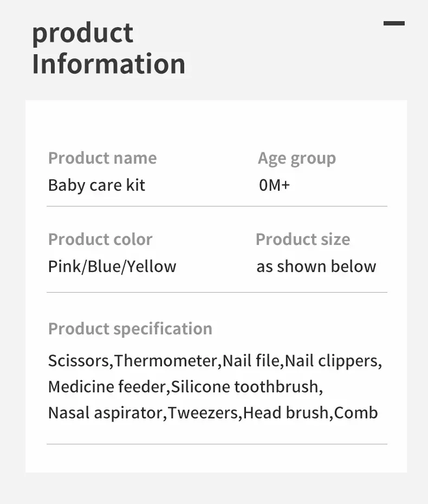Click the collapse dash icon at top right
The width and height of the screenshot is (428, 504).
pyautogui.click(x=394, y=23)
